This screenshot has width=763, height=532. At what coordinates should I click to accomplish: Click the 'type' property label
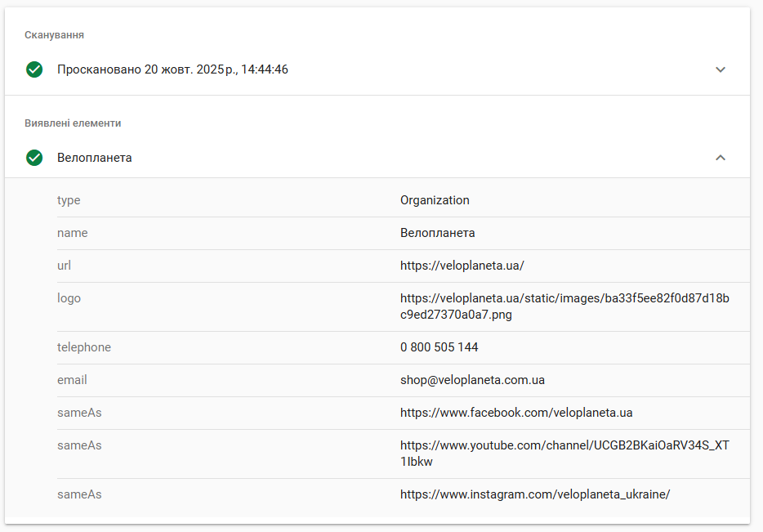click(69, 200)
